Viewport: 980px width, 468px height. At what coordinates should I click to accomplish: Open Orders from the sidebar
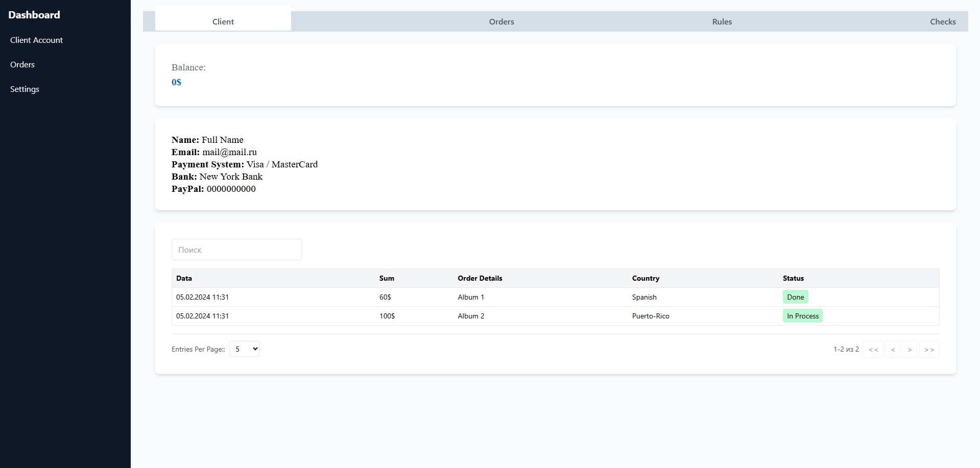[22, 64]
